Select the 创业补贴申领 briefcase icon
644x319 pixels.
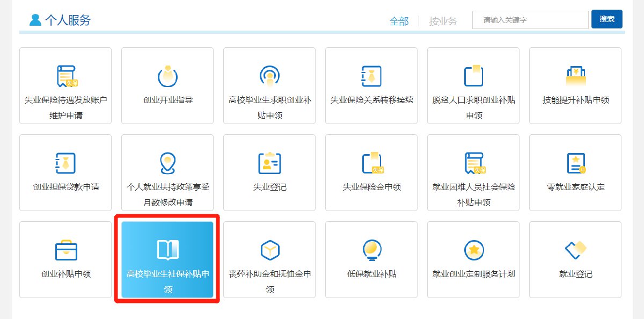point(65,250)
